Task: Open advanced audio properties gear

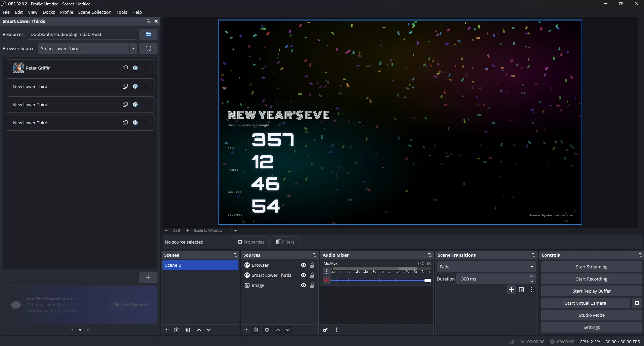Action: tap(325, 330)
